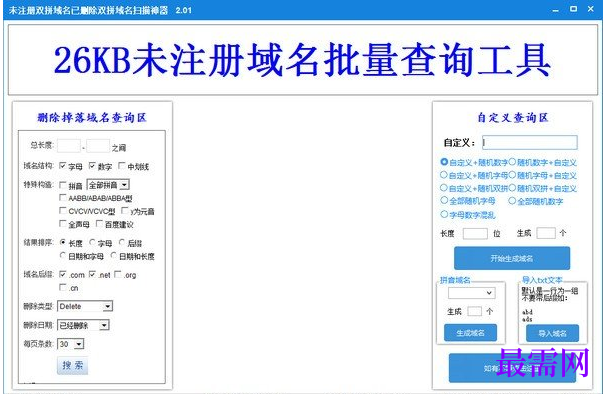Image resolution: width=608 pixels, height=394 pixels.
Task: Select 自定义+随机数字 radio option
Action: [444, 162]
